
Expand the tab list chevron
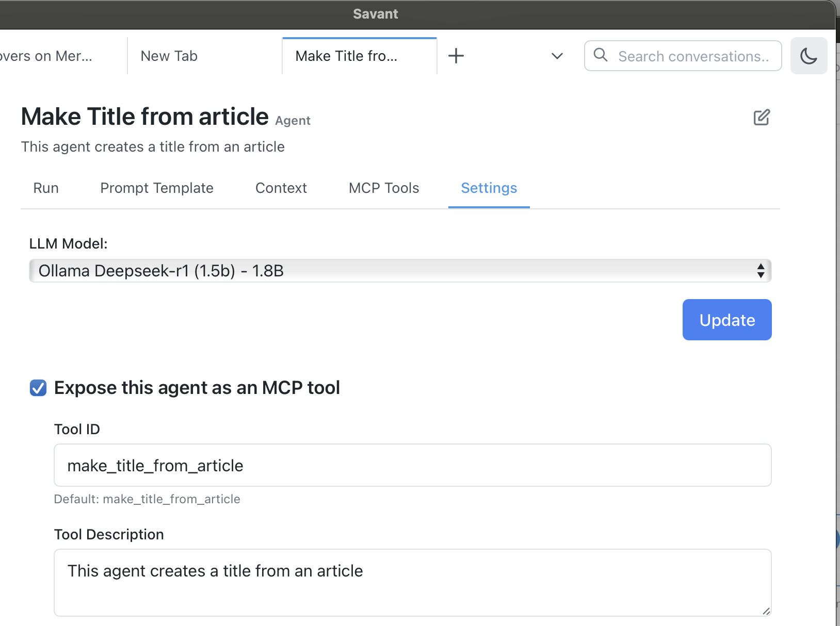[557, 56]
